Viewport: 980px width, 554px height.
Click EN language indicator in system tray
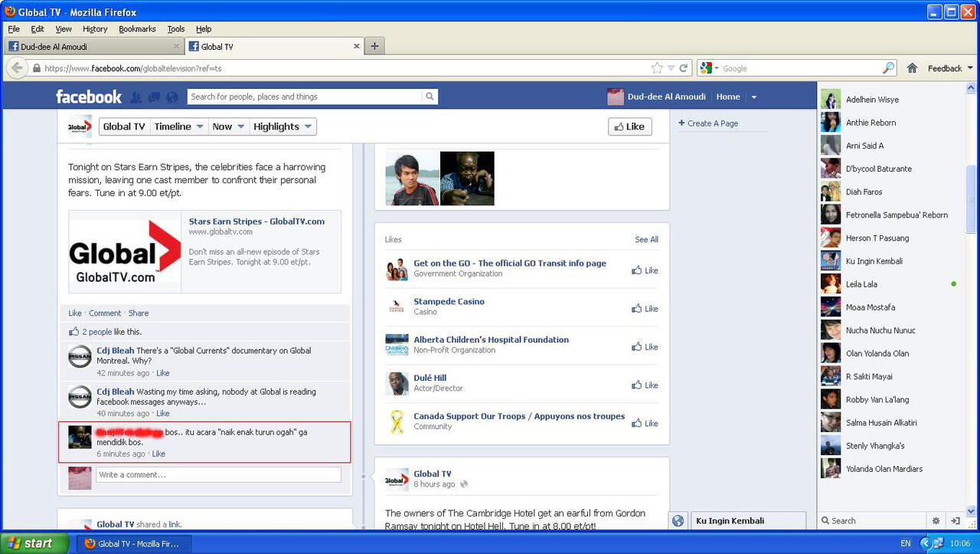(x=906, y=543)
